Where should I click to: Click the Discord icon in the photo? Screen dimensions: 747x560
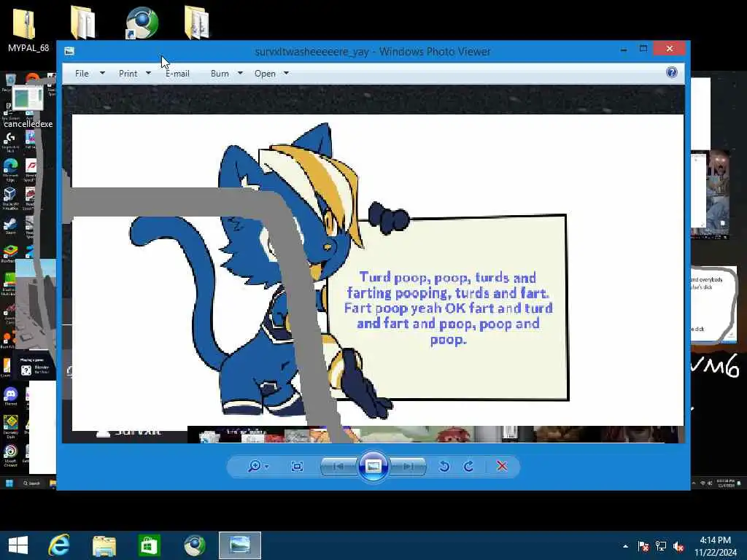10,396
